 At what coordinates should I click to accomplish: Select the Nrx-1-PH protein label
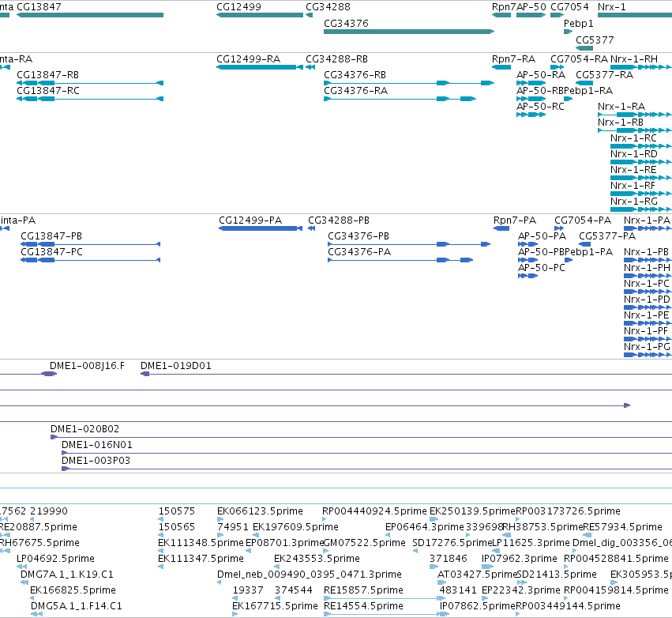click(x=648, y=268)
